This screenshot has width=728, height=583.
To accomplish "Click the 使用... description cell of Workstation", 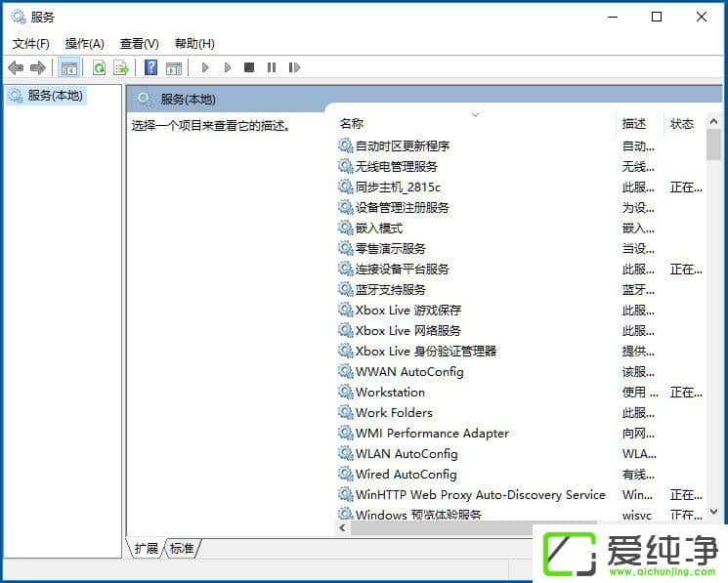I will click(x=640, y=393).
